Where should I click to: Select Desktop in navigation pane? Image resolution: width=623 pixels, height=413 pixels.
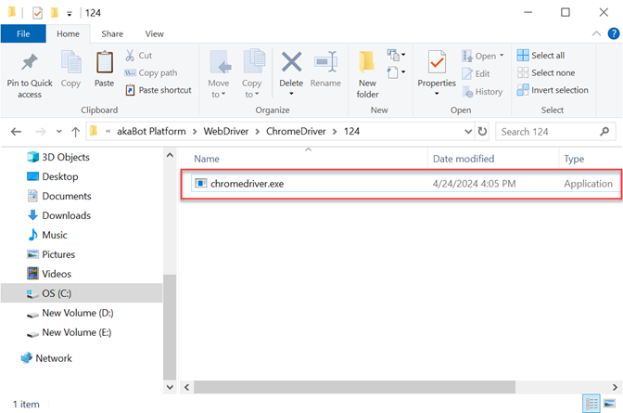pyautogui.click(x=53, y=176)
